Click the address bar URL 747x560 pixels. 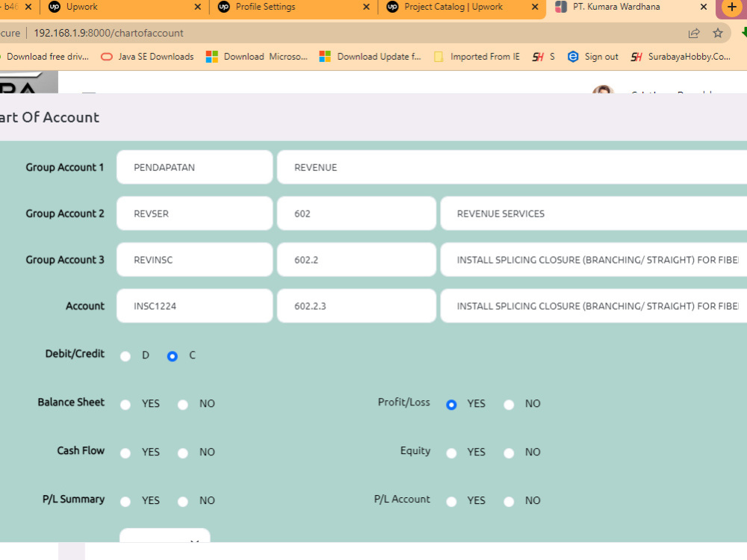click(108, 33)
